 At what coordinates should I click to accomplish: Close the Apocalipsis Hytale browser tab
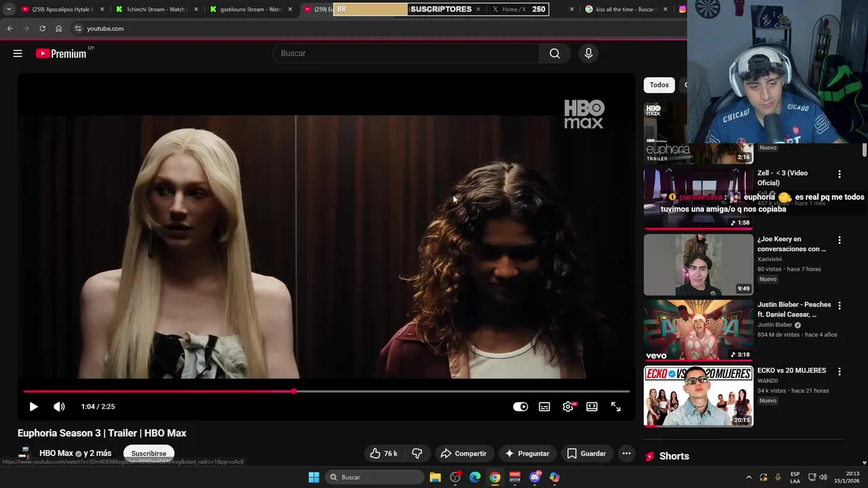pos(102,9)
